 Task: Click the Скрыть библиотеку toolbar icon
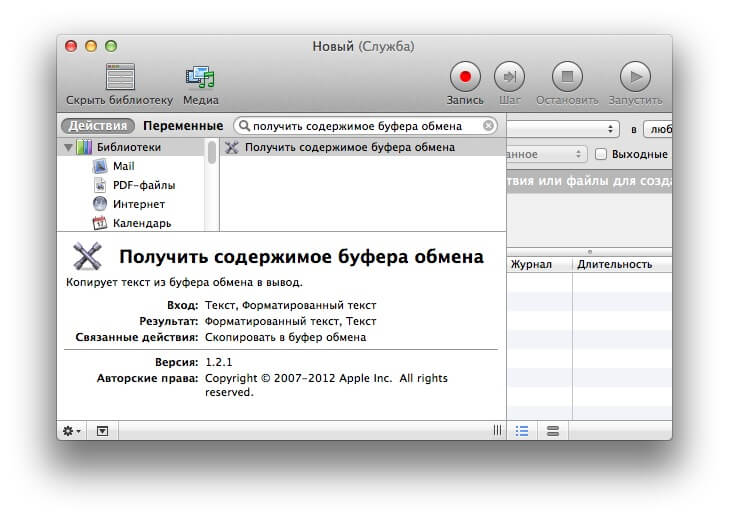[120, 77]
